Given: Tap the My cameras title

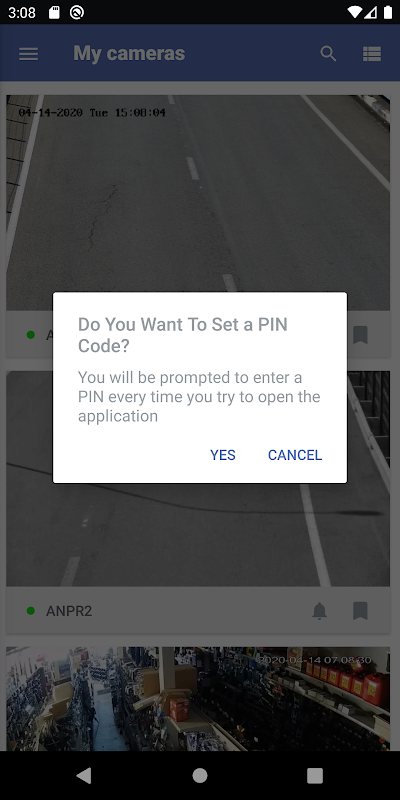Looking at the screenshot, I should tap(129, 54).
